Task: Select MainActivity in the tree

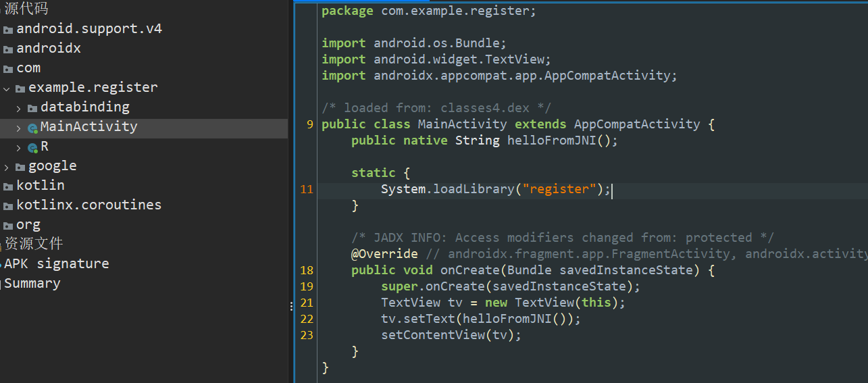Action: click(88, 127)
